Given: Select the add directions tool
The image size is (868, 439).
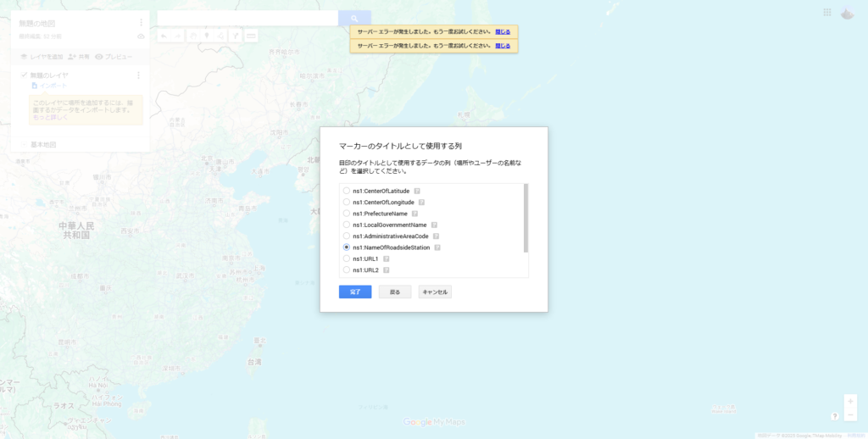Looking at the screenshot, I should point(236,36).
